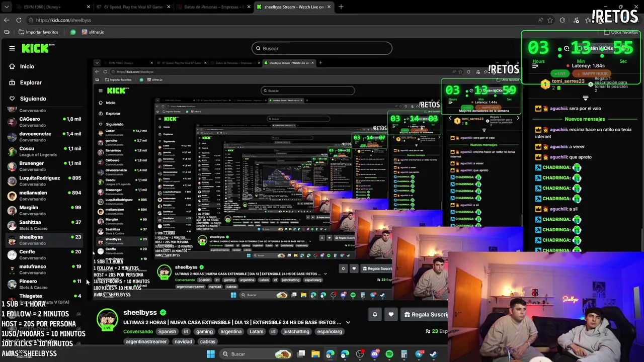
Task: Select CAGeero channel in followed list
Action: point(44,122)
